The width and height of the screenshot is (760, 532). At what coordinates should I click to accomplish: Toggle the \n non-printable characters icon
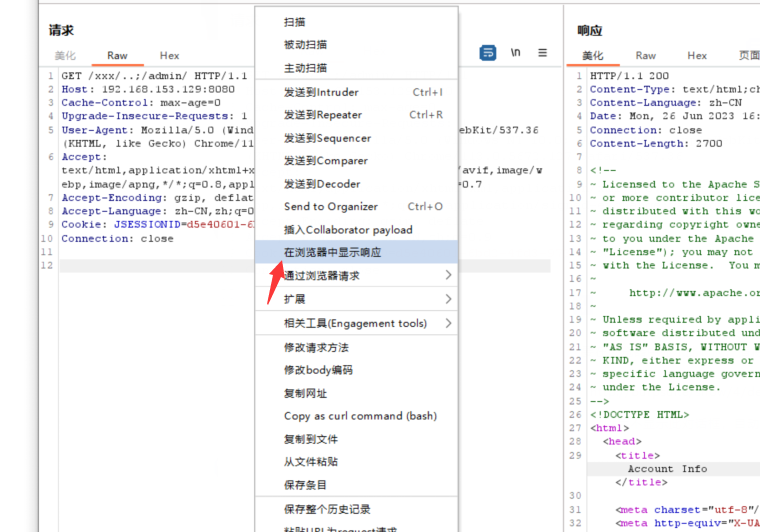(516, 53)
